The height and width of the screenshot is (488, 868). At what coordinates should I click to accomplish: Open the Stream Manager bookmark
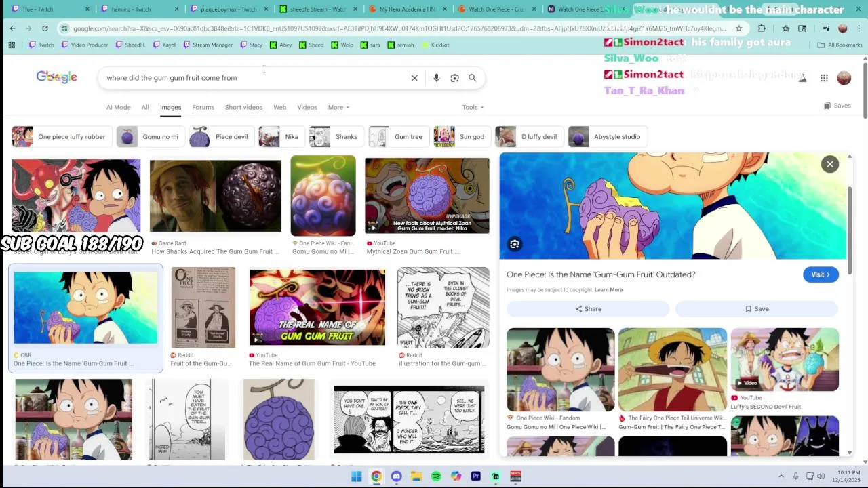(x=208, y=45)
